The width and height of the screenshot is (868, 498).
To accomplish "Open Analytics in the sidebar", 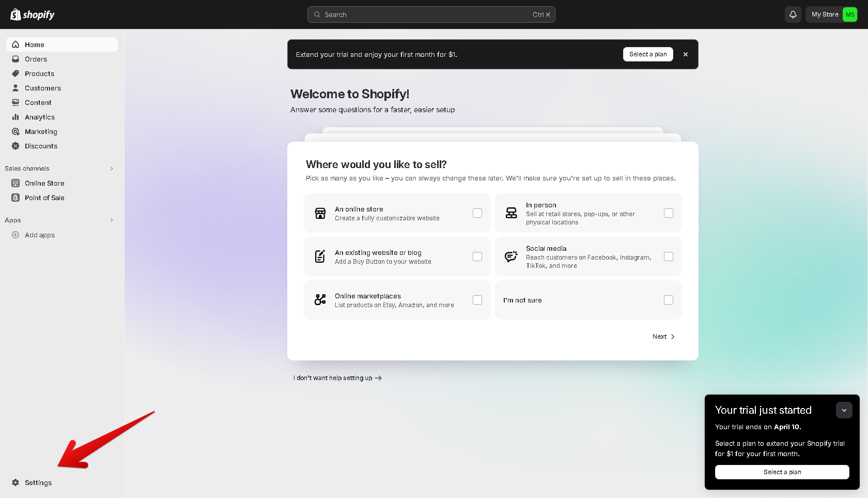I will (x=62, y=117).
